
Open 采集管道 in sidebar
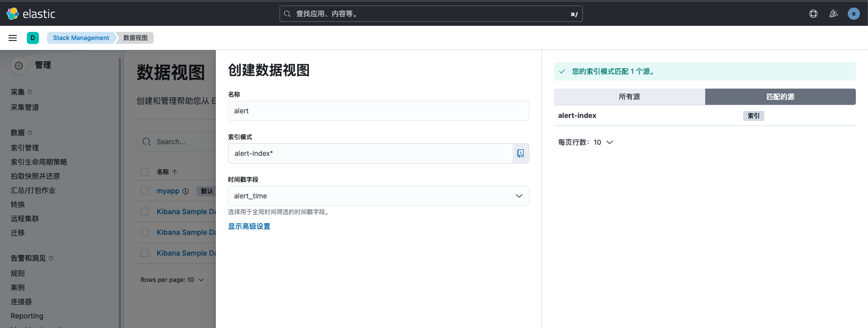click(x=25, y=107)
